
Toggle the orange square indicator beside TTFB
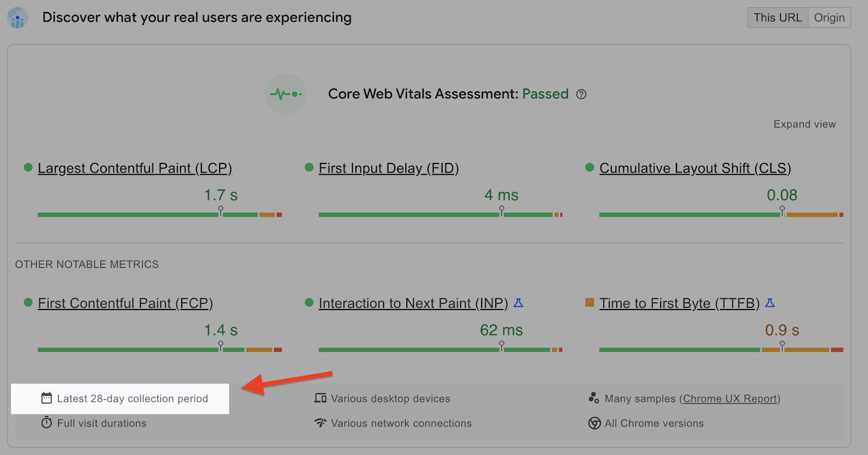589,303
